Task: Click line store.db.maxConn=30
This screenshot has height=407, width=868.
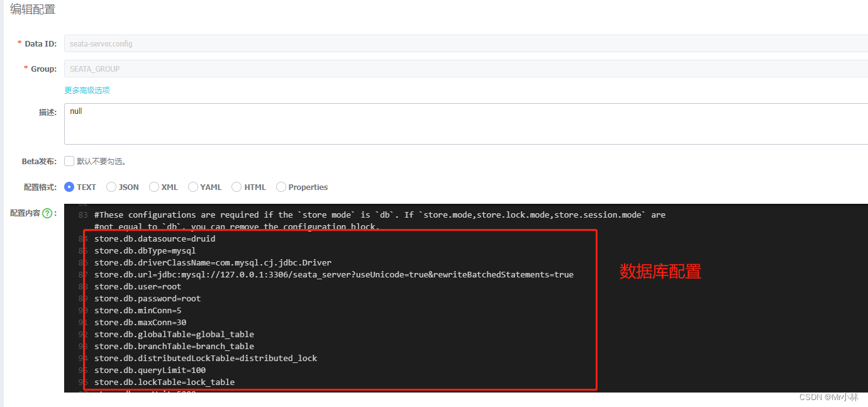Action: [140, 322]
